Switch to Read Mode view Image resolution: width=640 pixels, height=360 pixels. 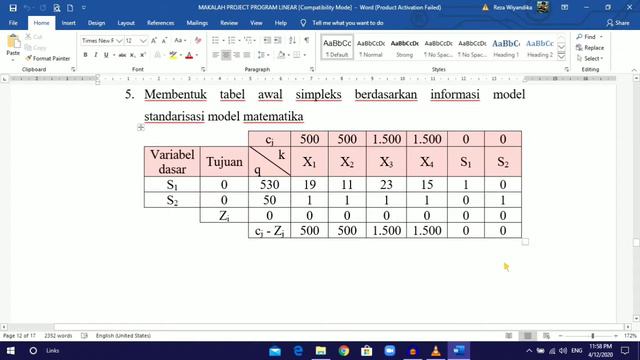click(509, 336)
